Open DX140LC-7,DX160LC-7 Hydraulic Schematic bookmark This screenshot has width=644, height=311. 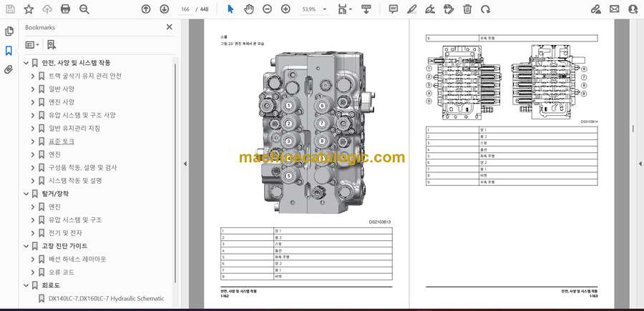106,298
